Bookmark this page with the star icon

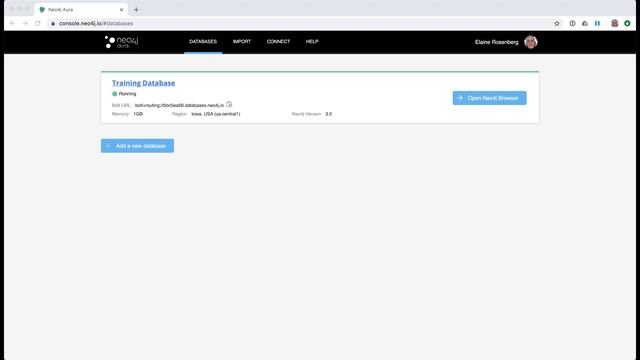tap(557, 23)
